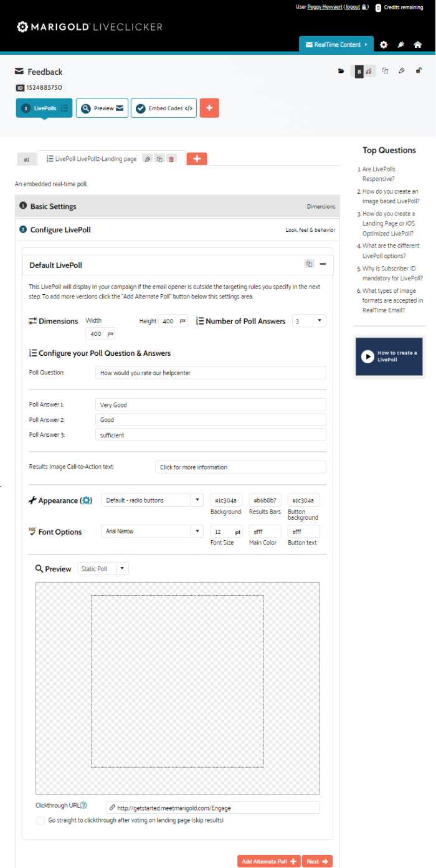Delete LivePoll element using trash icon
The width and height of the screenshot is (436, 868).
coord(171,159)
